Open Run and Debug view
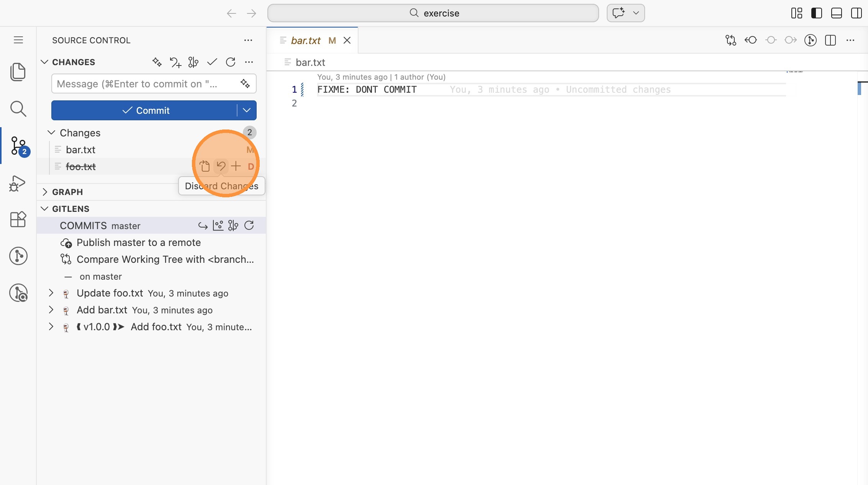This screenshot has height=485, width=868. (18, 183)
